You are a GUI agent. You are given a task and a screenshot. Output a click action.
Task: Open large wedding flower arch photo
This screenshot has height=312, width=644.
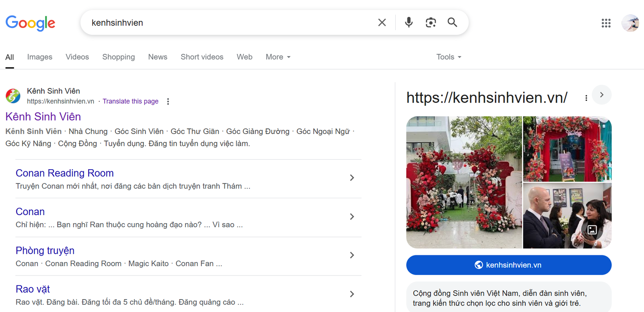pyautogui.click(x=464, y=182)
